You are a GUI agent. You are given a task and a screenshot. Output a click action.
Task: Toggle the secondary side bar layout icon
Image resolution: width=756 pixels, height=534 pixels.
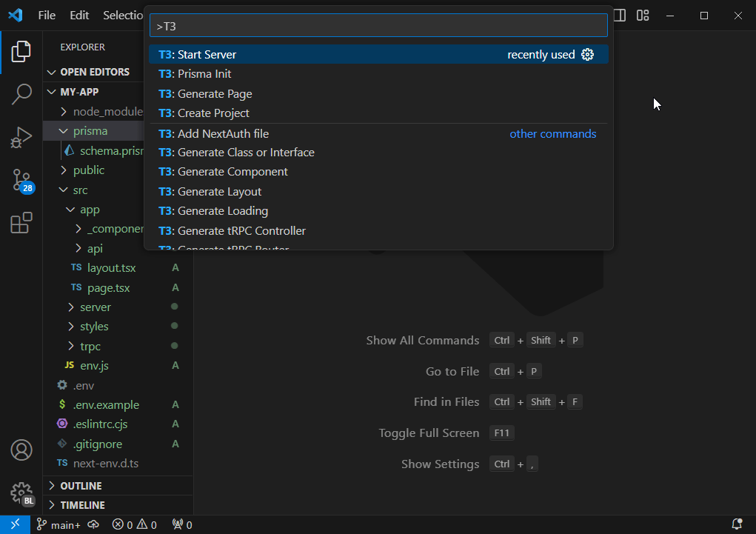click(620, 16)
